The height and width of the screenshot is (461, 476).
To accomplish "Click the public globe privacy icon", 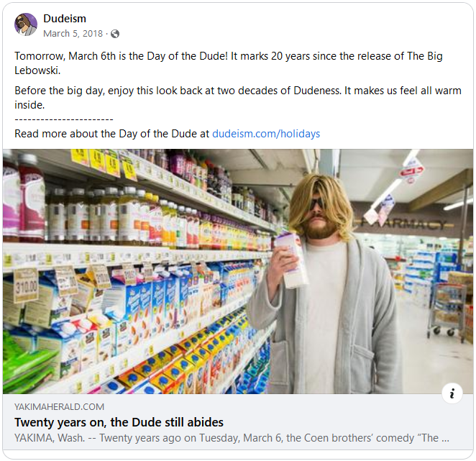I will coord(115,34).
